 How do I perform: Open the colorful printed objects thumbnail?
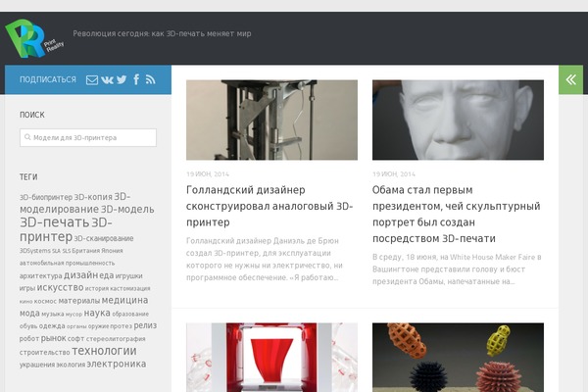458,357
